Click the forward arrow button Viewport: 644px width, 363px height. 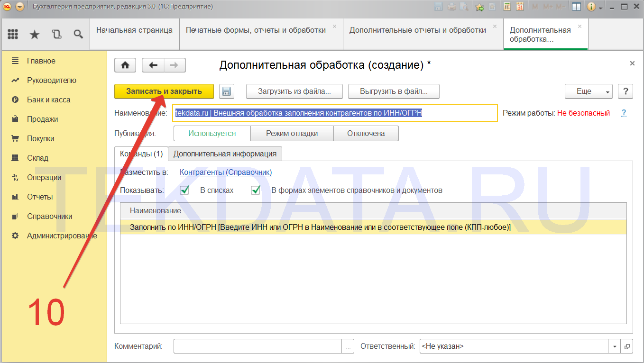(175, 65)
